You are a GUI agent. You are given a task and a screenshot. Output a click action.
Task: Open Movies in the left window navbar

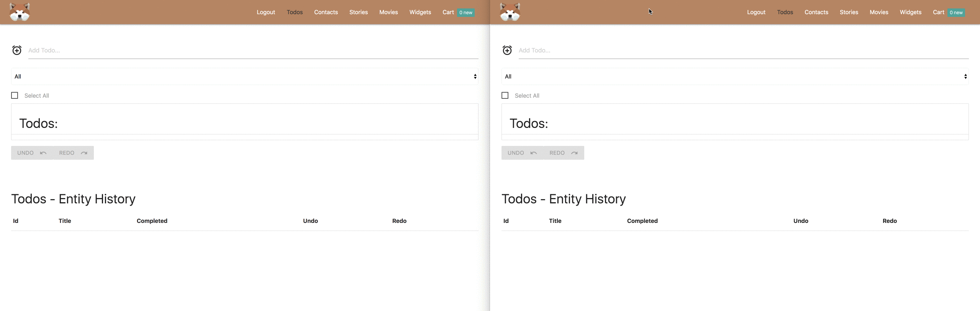tap(388, 12)
